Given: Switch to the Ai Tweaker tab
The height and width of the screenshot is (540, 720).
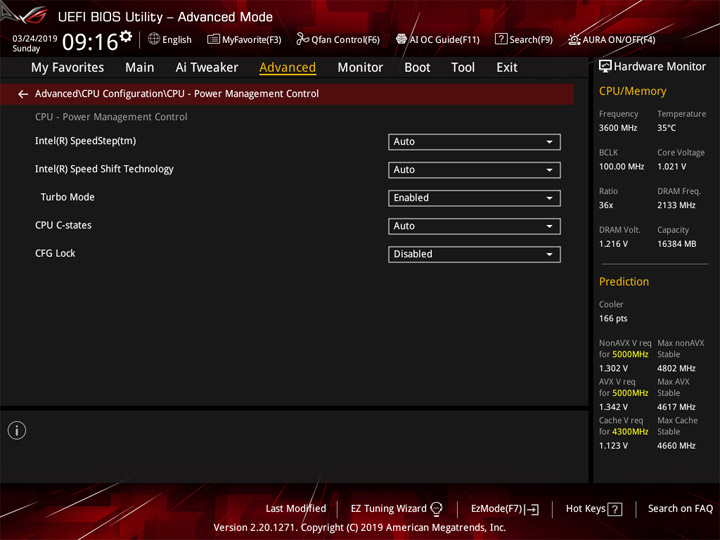Looking at the screenshot, I should (207, 68).
